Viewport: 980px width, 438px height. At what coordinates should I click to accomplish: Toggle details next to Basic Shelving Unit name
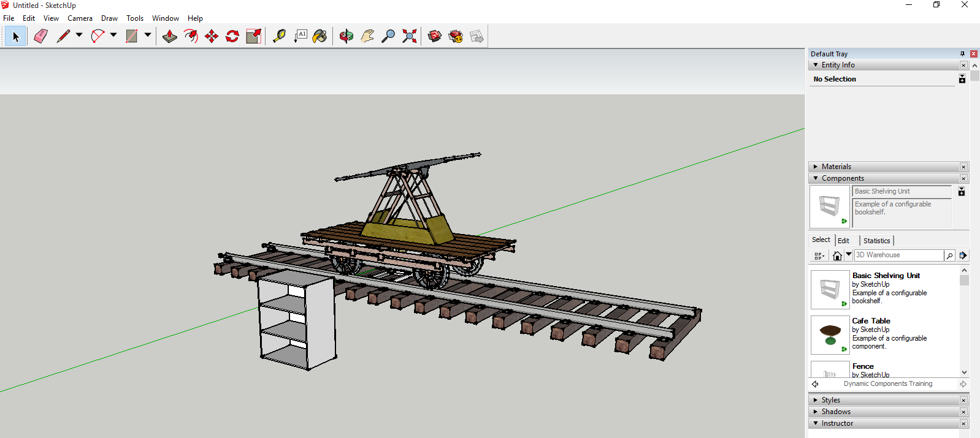pyautogui.click(x=962, y=192)
